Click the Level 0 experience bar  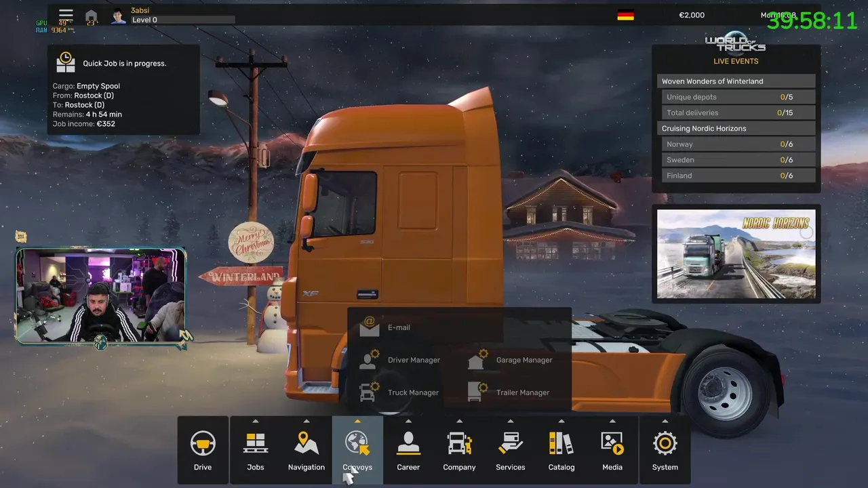[183, 20]
